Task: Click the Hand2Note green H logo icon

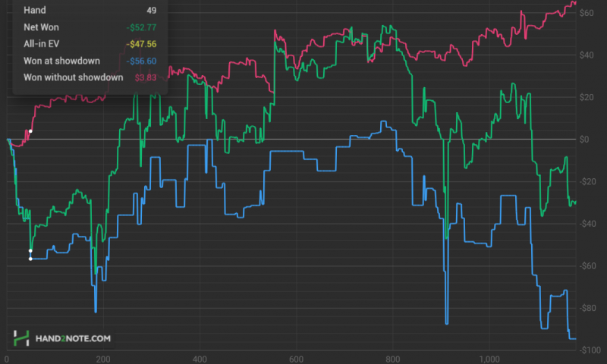Action: click(22, 338)
